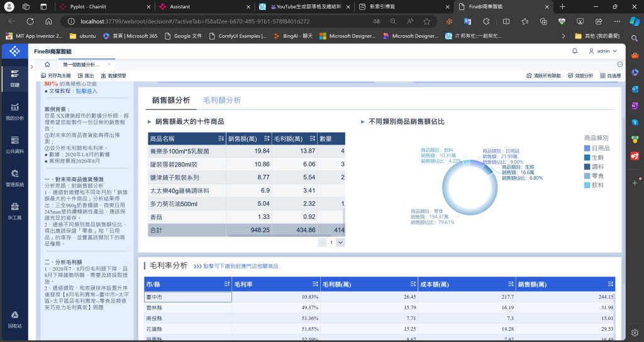Select 調料 legend swatch
This screenshot has height=342, width=644.
tap(587, 167)
